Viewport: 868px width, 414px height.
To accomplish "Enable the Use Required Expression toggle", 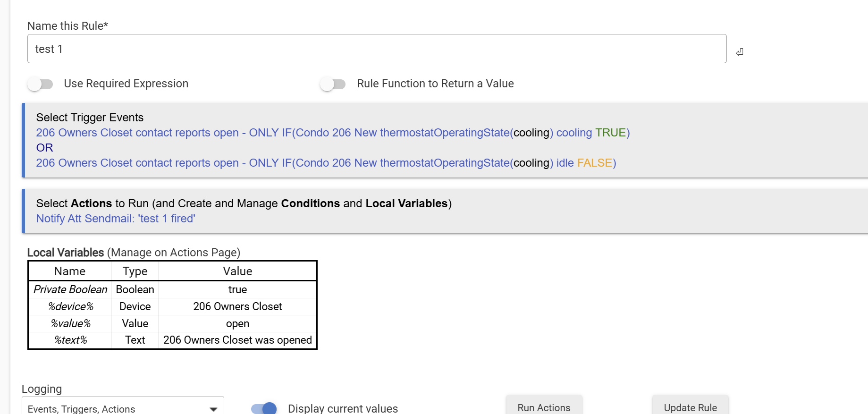I will 40,84.
